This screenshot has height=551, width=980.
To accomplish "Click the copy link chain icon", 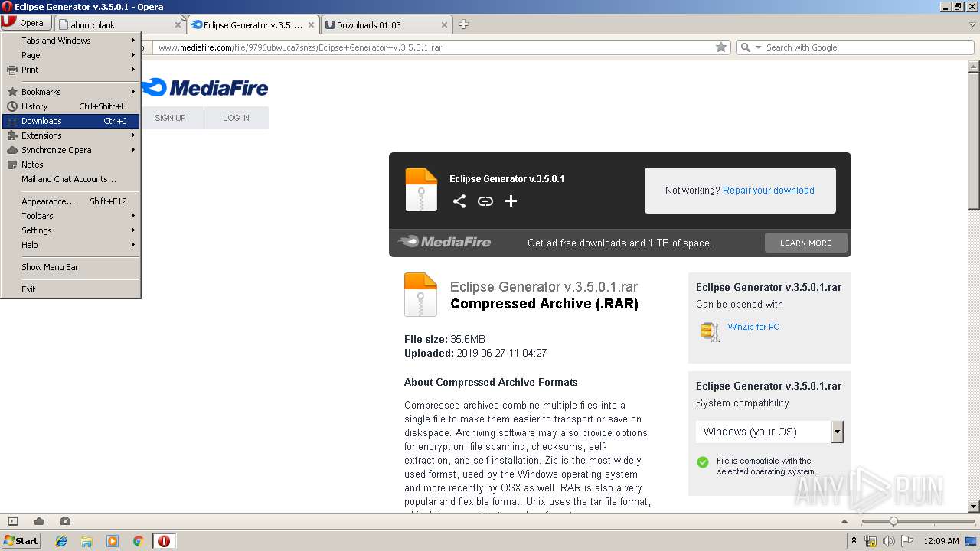I will (x=485, y=201).
